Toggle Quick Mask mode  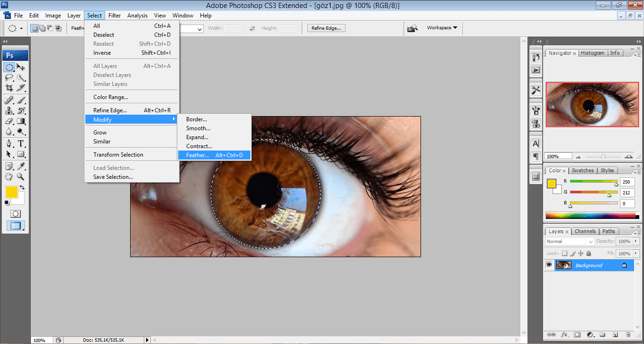tap(16, 214)
